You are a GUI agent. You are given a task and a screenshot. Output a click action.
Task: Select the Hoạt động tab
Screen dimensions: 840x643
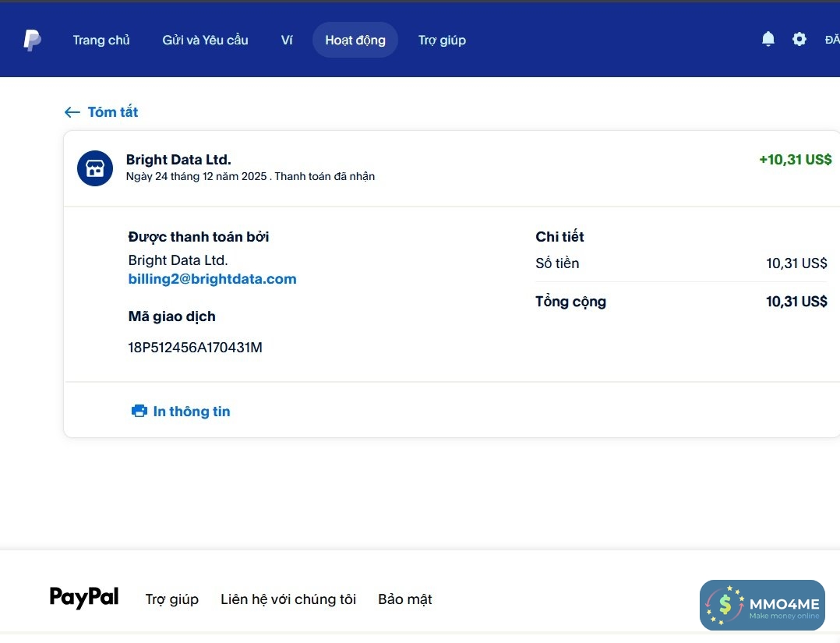[355, 41]
